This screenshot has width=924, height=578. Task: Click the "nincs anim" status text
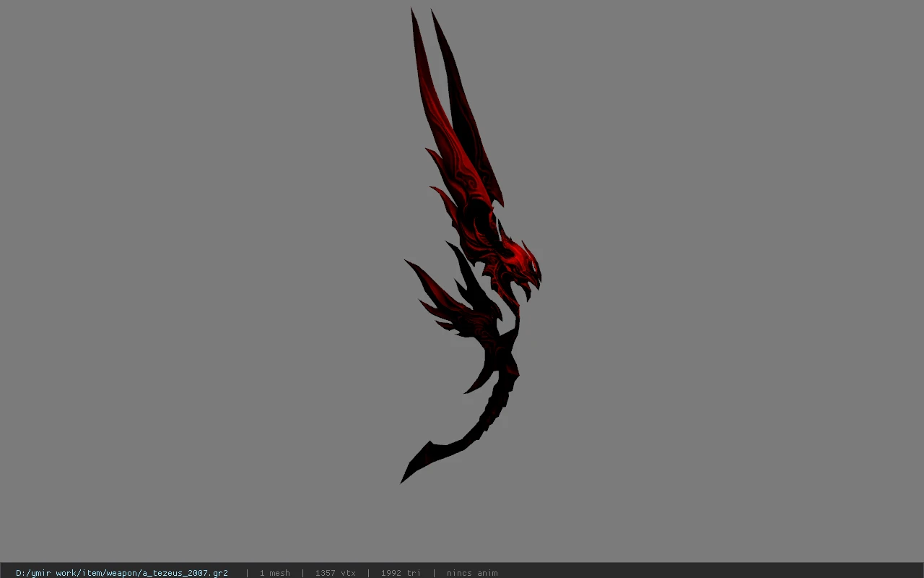[472, 573]
